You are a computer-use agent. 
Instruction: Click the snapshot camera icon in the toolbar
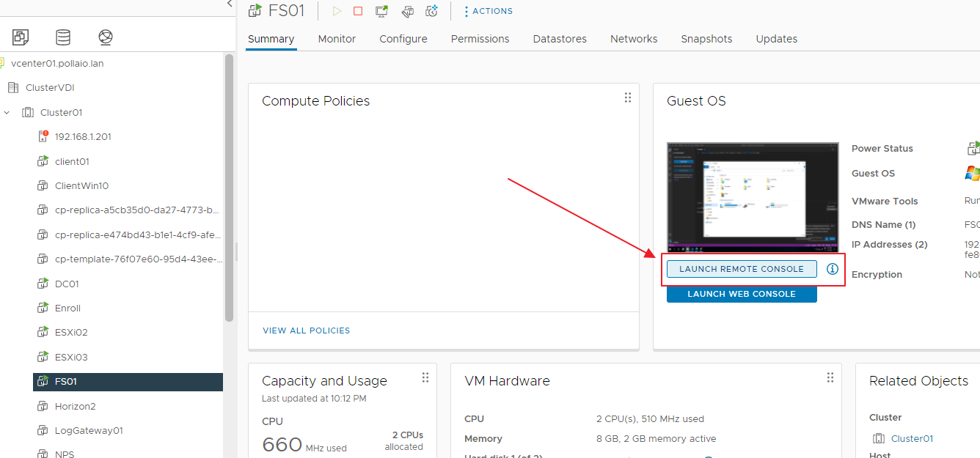coord(431,11)
